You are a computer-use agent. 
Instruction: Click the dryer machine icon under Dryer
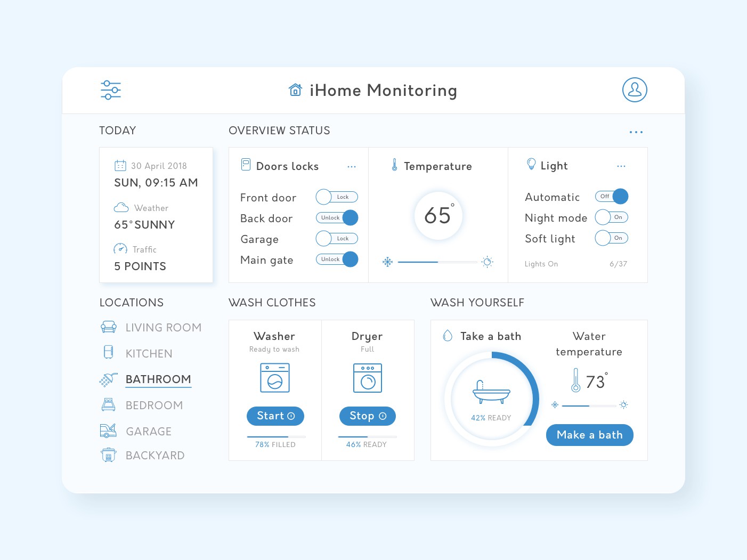[x=368, y=378]
